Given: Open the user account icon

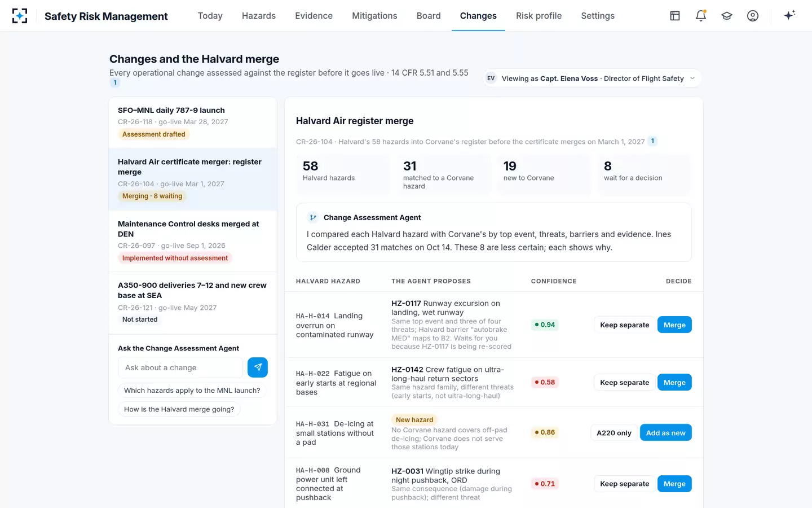Looking at the screenshot, I should point(753,16).
